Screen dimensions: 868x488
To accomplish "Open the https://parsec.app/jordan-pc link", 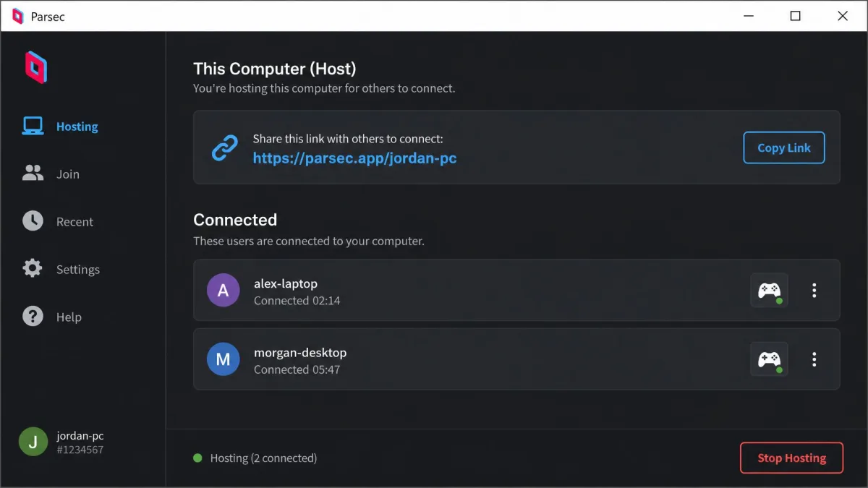I will point(354,158).
